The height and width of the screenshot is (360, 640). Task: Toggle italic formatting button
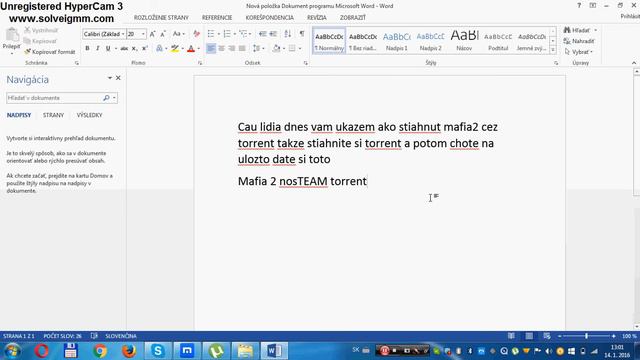(98, 49)
